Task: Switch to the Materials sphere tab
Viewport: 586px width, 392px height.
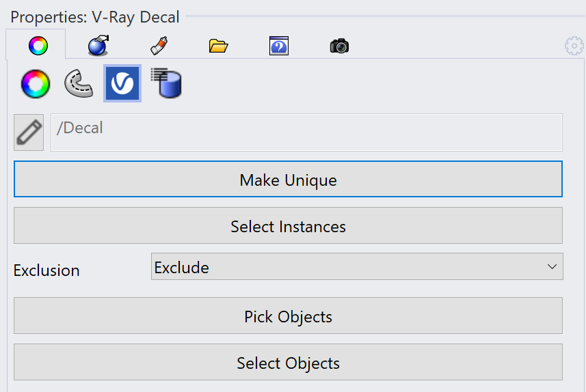Action: (98, 46)
